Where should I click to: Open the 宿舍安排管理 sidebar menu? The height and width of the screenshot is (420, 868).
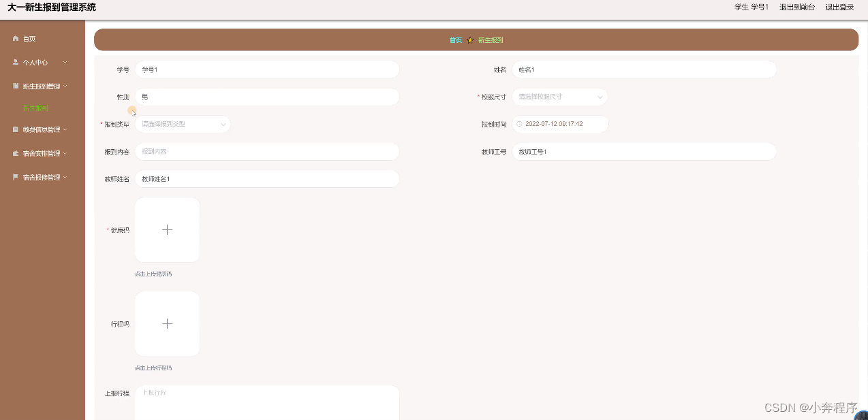click(42, 153)
